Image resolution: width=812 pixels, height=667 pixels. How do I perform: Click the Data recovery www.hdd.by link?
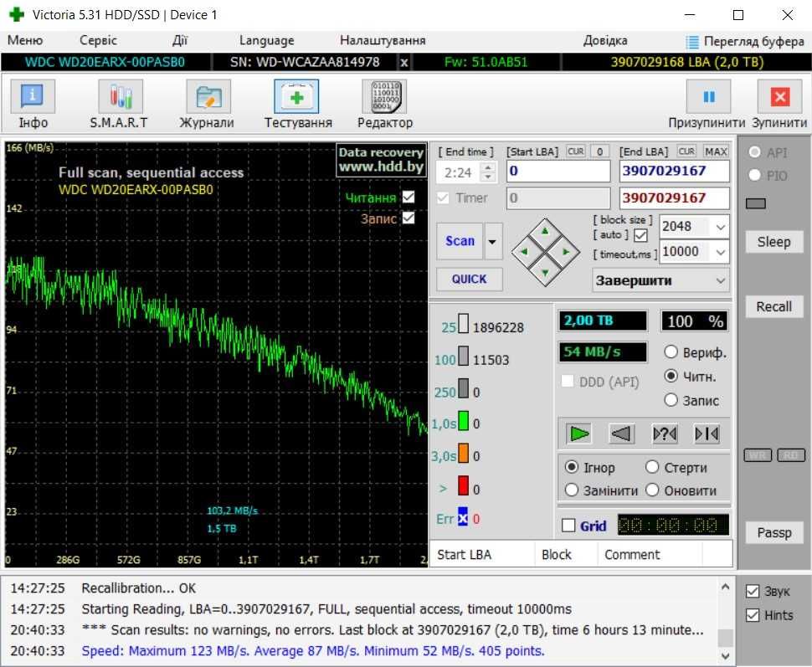pyautogui.click(x=381, y=160)
